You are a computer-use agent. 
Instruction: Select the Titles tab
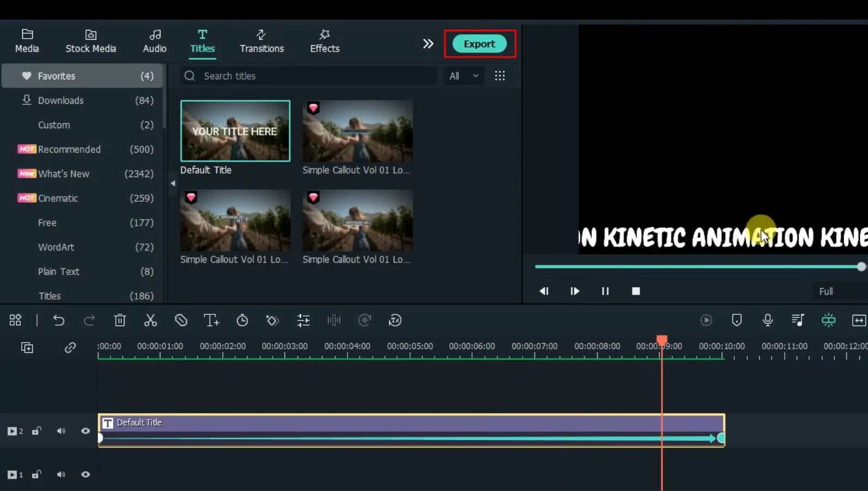tap(202, 41)
